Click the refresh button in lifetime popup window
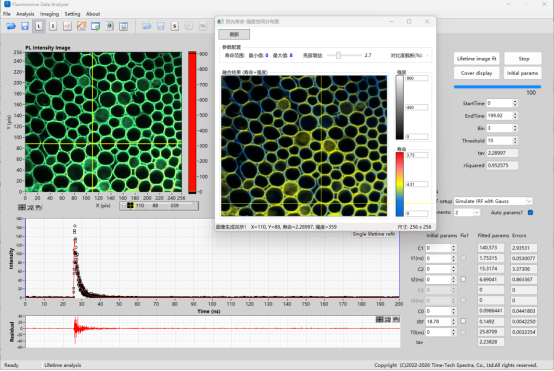The image size is (554, 371). pyautogui.click(x=234, y=34)
